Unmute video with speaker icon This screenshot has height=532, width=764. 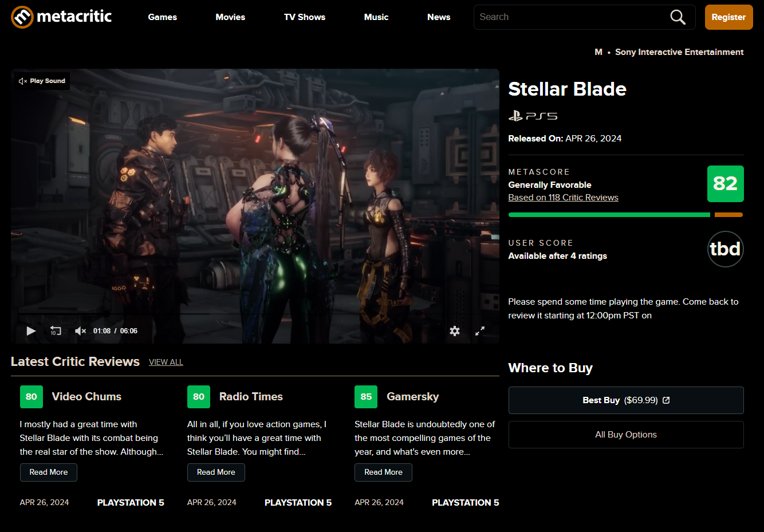point(80,331)
